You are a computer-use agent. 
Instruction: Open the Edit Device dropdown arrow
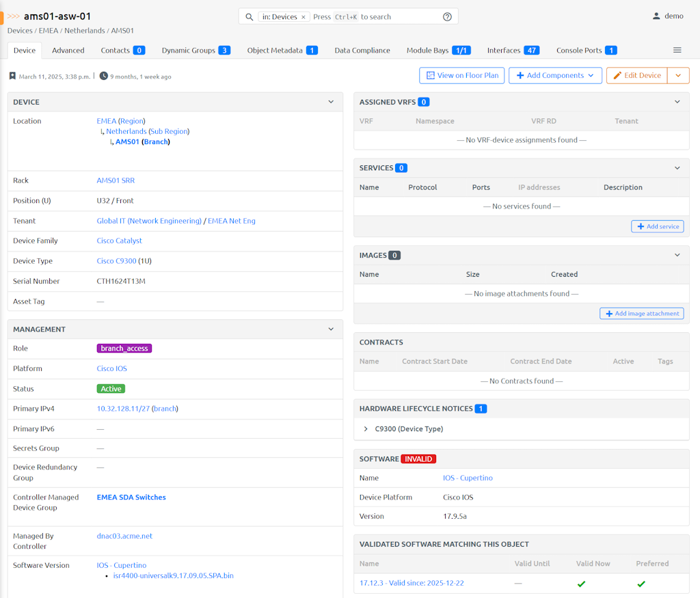(678, 76)
